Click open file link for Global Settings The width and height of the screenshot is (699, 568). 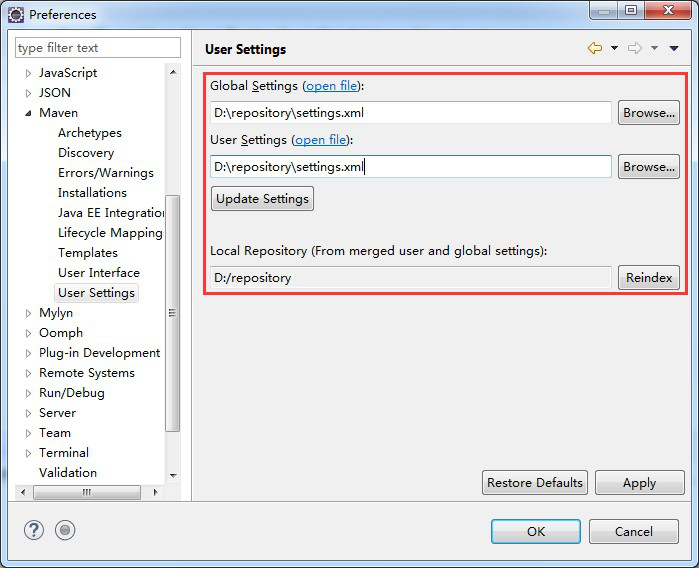332,86
